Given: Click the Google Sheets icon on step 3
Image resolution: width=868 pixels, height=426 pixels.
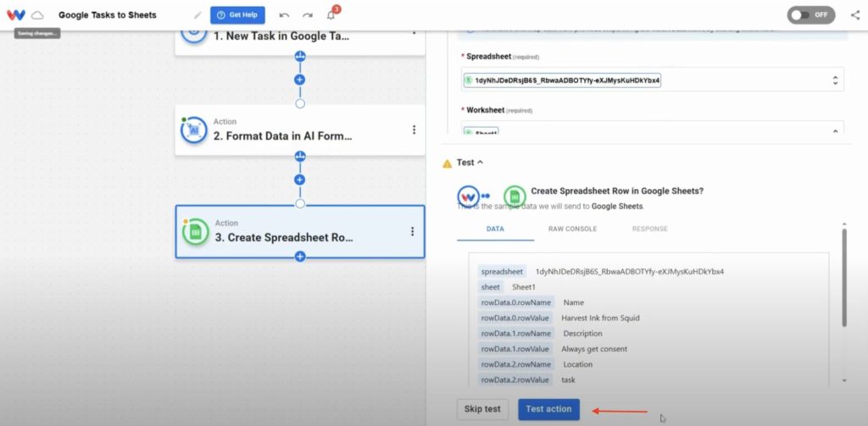Looking at the screenshot, I should pyautogui.click(x=196, y=232).
